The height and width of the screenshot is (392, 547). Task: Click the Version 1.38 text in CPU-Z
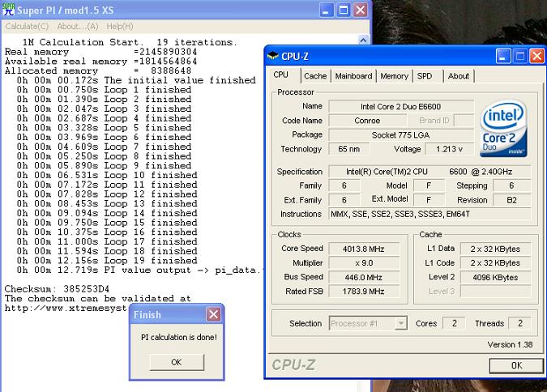coord(510,345)
